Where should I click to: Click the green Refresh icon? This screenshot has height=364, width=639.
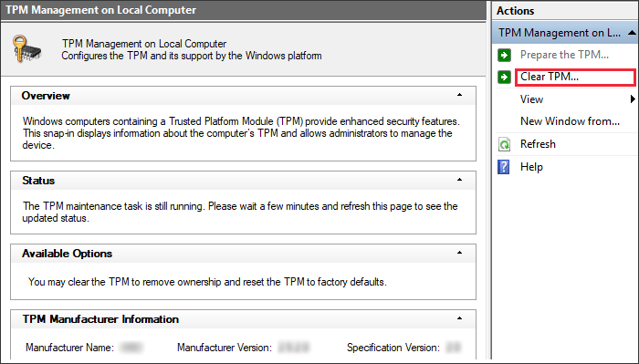coord(504,144)
